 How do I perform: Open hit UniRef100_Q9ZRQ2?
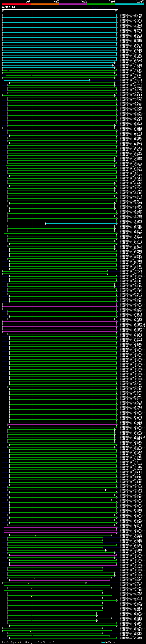pos(131,15)
